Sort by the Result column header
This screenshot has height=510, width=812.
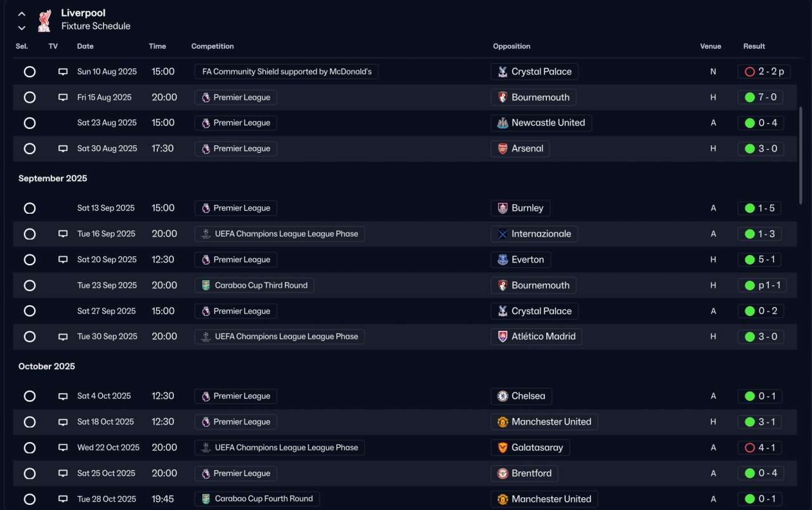pyautogui.click(x=754, y=46)
